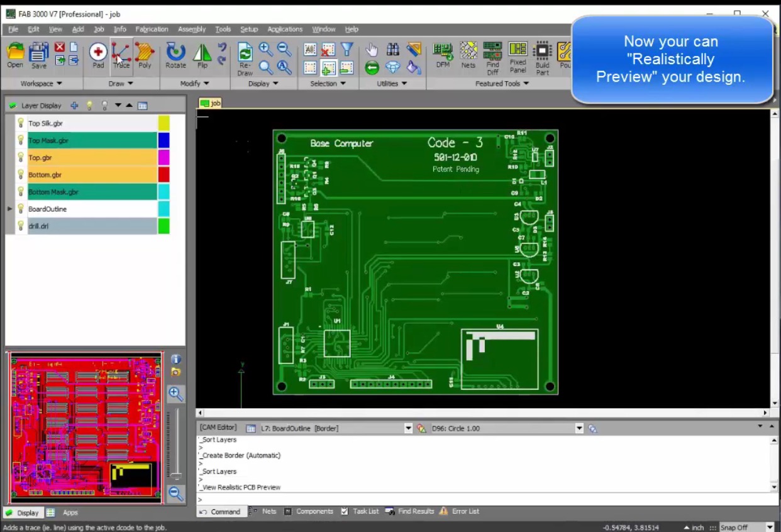Toggle drill.drl layer visibility

(20, 226)
